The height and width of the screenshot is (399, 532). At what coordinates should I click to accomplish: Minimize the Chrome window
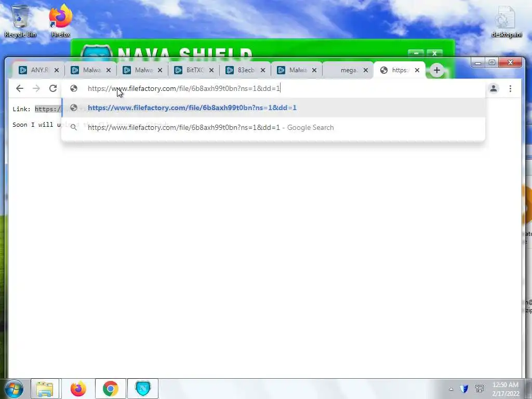point(478,62)
